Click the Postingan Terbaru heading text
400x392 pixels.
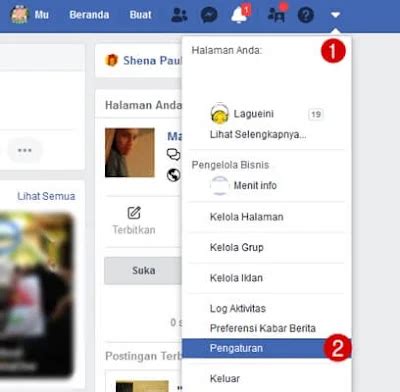coord(144,356)
